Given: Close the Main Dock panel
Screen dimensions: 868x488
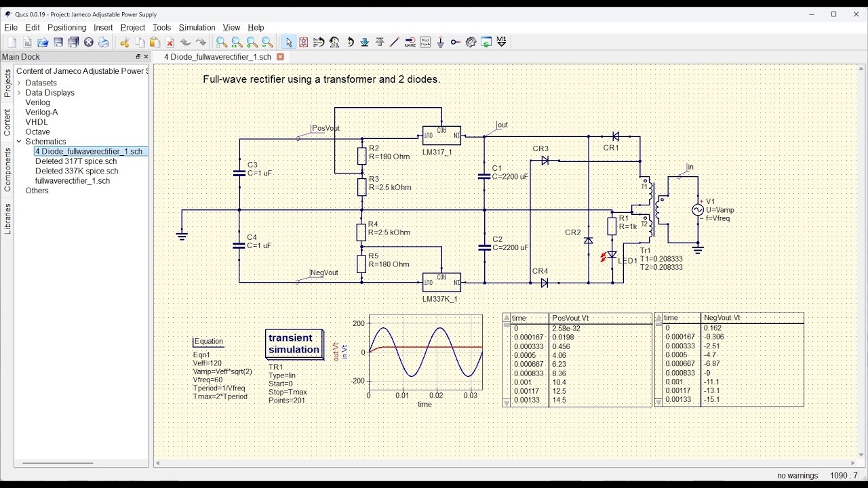Looking at the screenshot, I should click(146, 57).
